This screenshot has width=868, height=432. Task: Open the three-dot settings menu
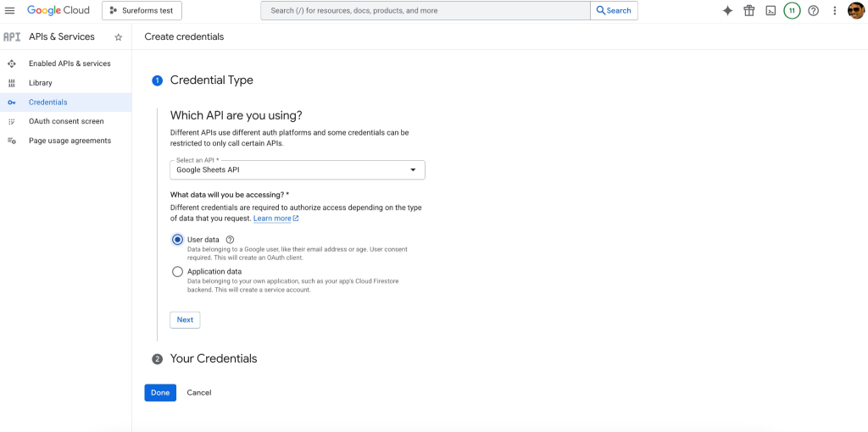click(x=835, y=10)
